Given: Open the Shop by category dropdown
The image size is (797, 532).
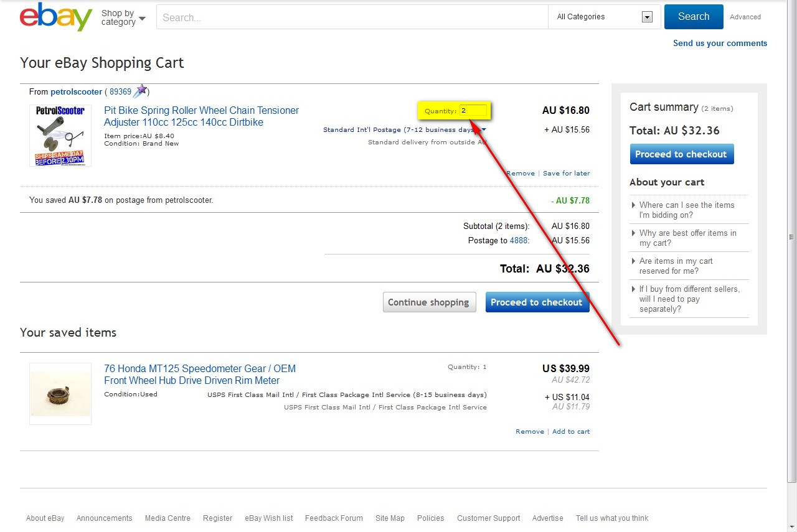Looking at the screenshot, I should tap(123, 17).
